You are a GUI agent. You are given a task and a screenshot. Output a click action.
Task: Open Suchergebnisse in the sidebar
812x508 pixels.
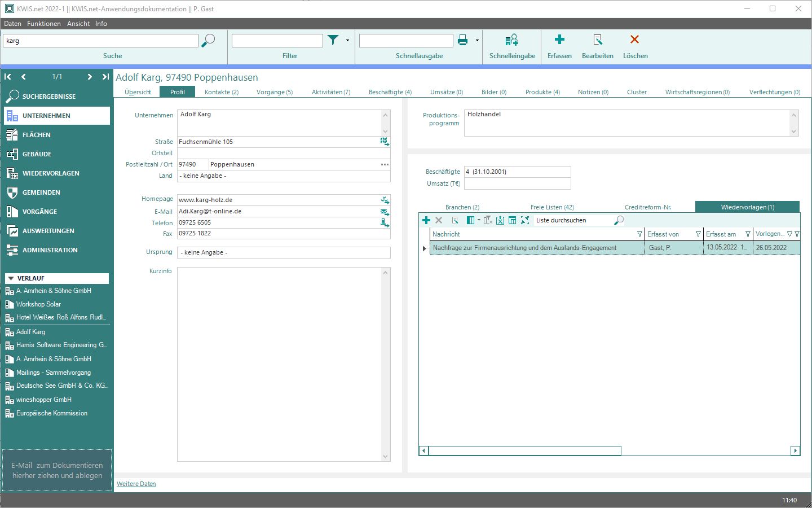[x=56, y=97]
